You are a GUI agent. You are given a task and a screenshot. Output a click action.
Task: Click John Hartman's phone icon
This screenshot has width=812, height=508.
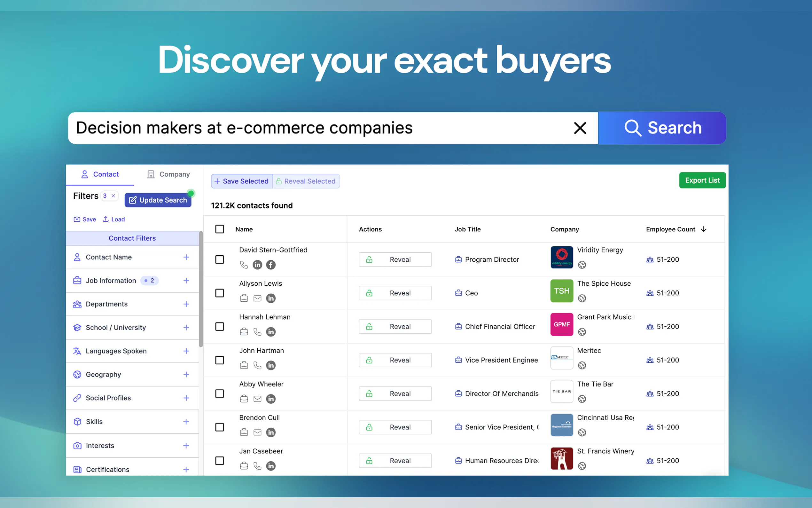(257, 365)
